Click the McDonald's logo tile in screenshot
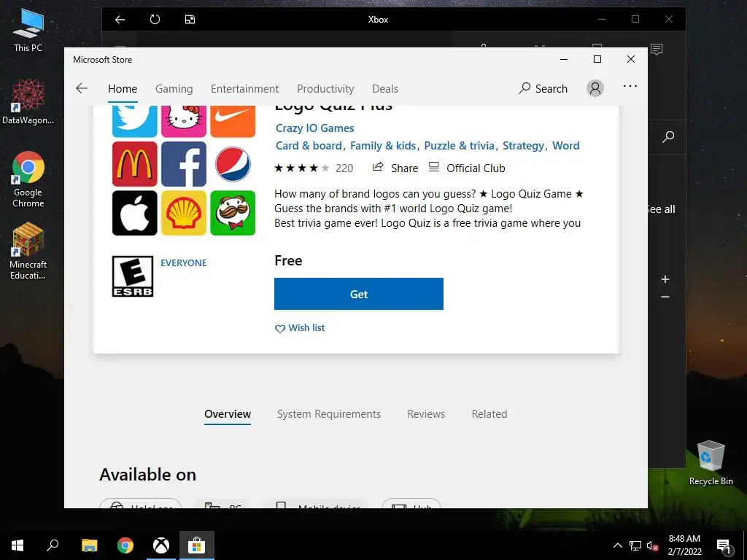The height and width of the screenshot is (560, 747). (x=135, y=164)
